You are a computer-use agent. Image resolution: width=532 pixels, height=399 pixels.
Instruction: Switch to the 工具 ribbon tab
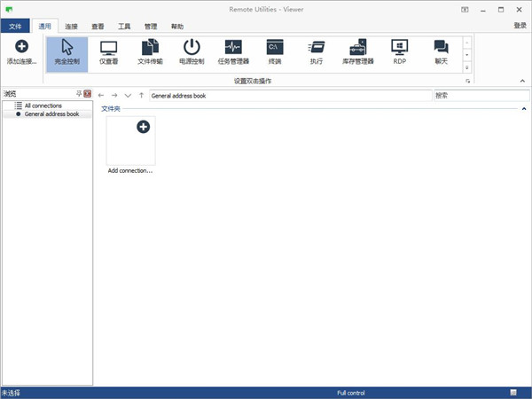tap(124, 27)
